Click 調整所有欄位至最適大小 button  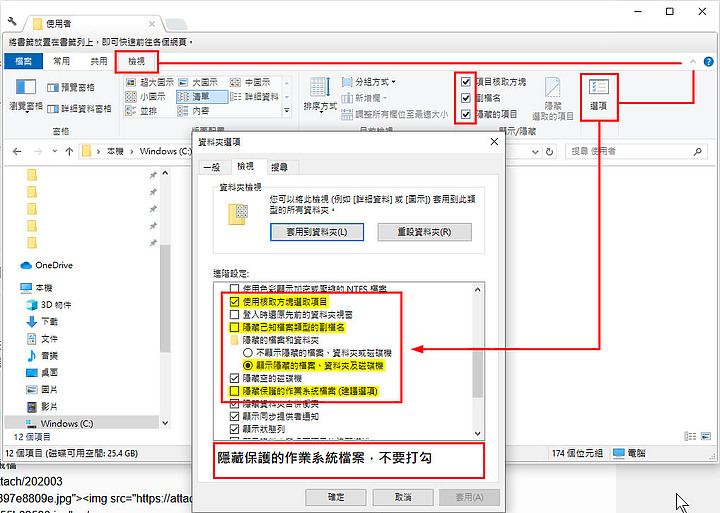click(x=395, y=114)
